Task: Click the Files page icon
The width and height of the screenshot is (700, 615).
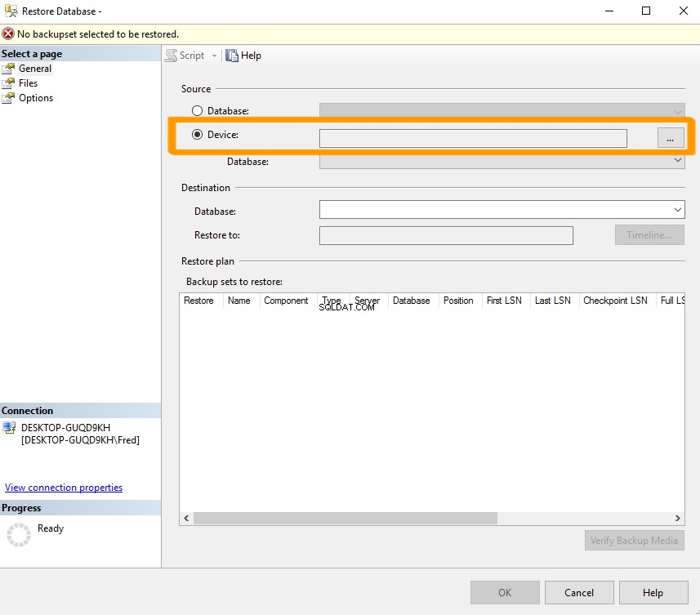Action: (8, 83)
